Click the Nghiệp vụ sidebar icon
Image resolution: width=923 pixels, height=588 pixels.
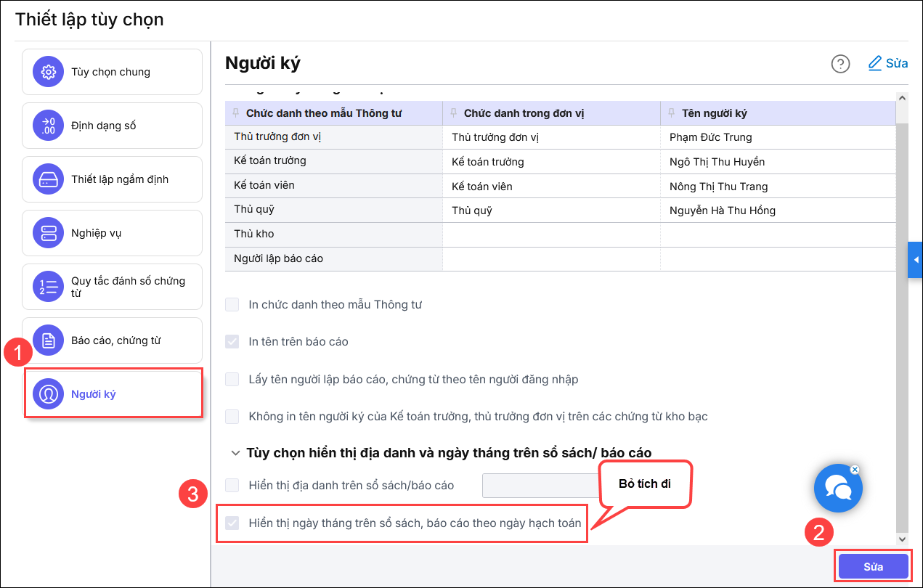tap(49, 233)
